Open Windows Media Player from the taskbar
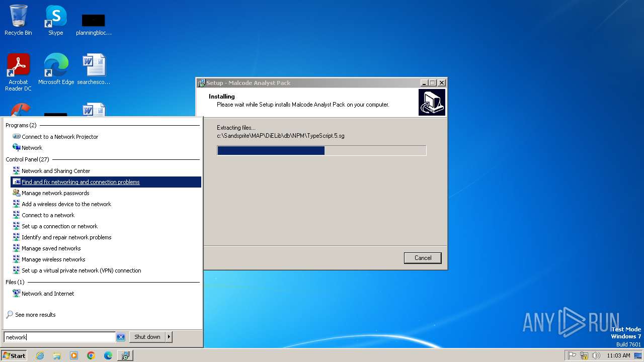The image size is (644, 362). pos(74,355)
